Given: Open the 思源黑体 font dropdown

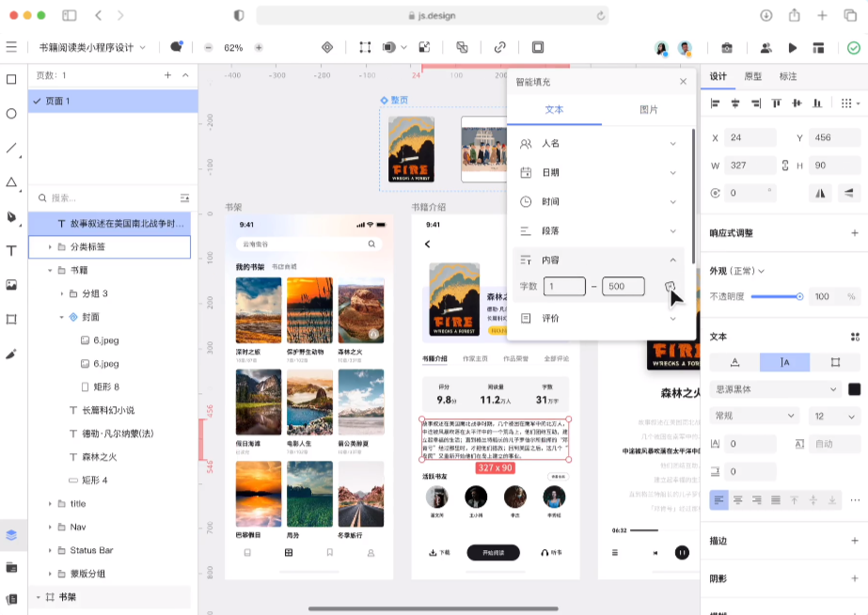Looking at the screenshot, I should coord(775,389).
